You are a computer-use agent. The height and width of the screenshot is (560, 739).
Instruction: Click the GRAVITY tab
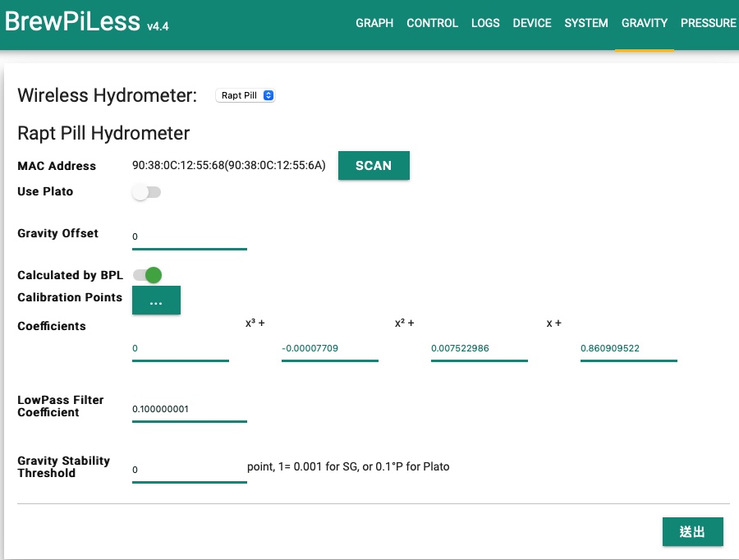click(x=645, y=23)
